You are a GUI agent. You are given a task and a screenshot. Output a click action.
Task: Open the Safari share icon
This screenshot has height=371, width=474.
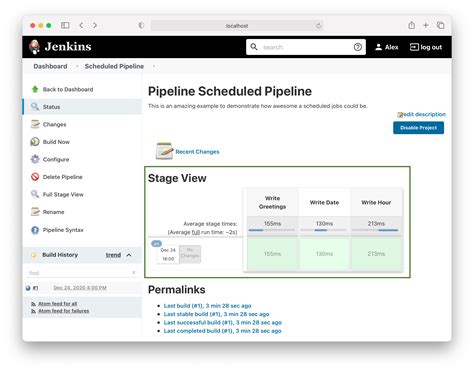412,25
